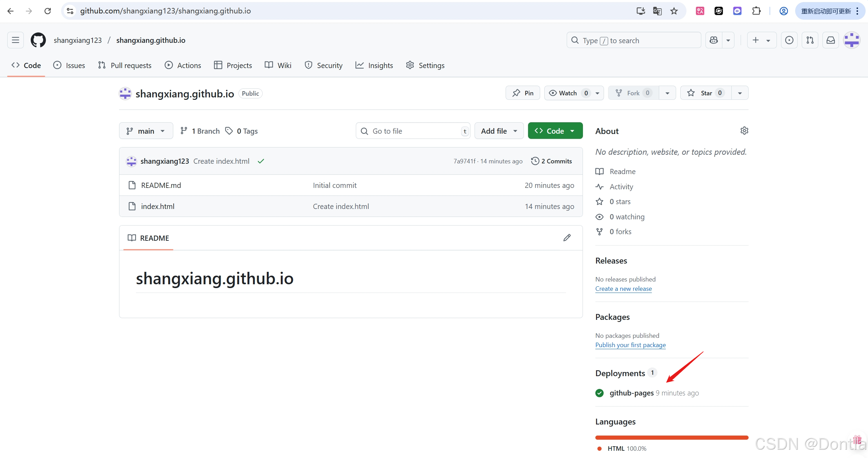
Task: View 0 Tags link
Action: [241, 131]
